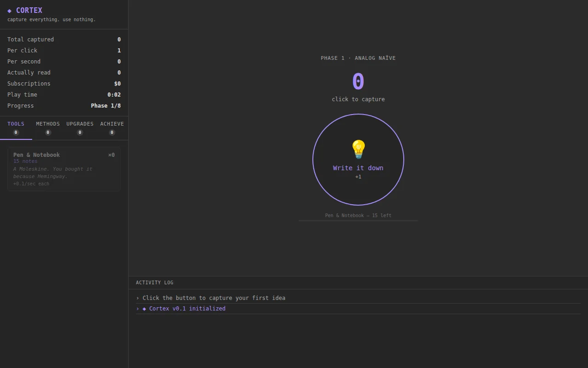The image size is (588, 368).
Task: Buy the Pen & Notebook tool card
Action: pos(64,169)
